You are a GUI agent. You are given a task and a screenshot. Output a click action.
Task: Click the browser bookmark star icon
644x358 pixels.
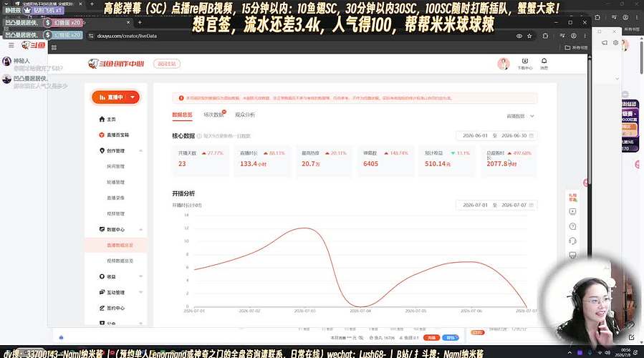click(x=529, y=36)
